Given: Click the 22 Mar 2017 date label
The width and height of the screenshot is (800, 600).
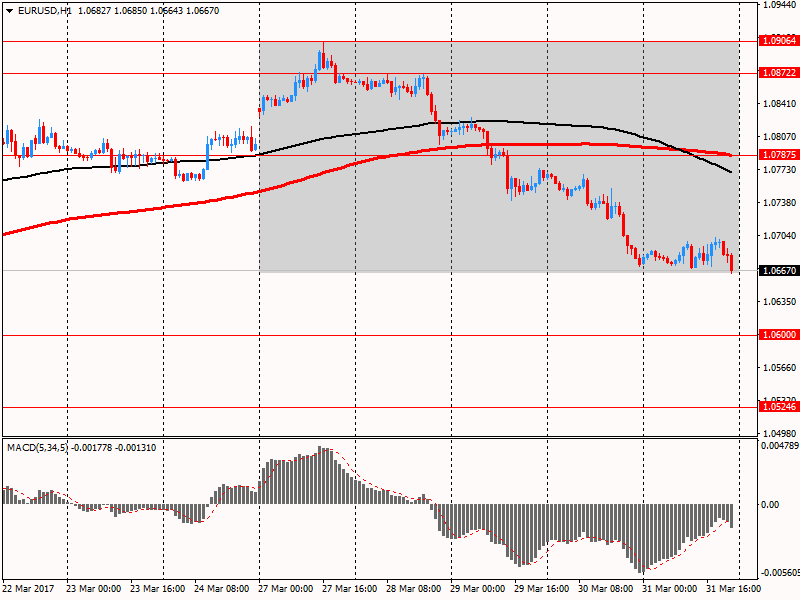Looking at the screenshot, I should (x=29, y=590).
